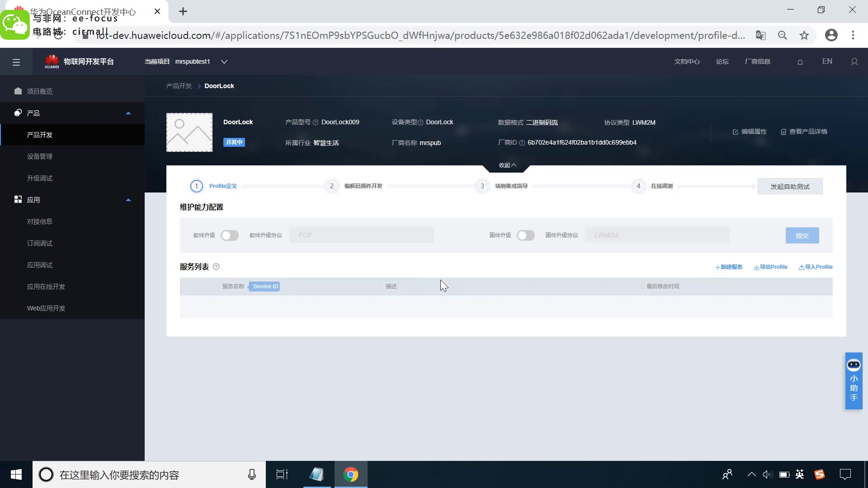The width and height of the screenshot is (868, 488).
Task: Click 发起自助测试 button
Action: (790, 187)
